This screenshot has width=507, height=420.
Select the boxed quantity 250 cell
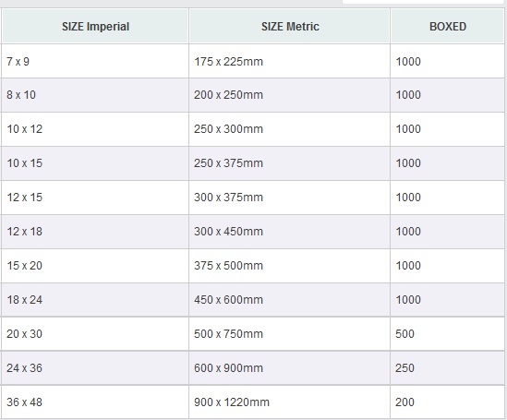[447, 368]
